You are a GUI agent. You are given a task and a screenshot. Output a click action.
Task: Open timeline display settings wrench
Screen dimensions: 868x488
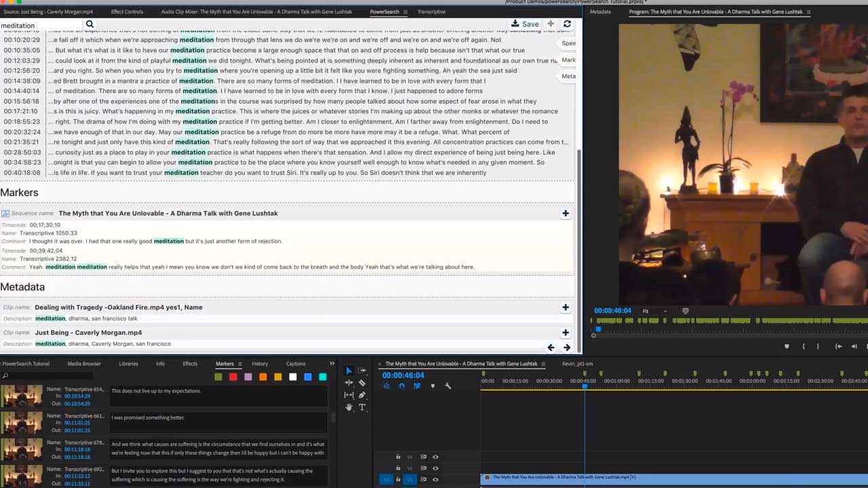448,386
